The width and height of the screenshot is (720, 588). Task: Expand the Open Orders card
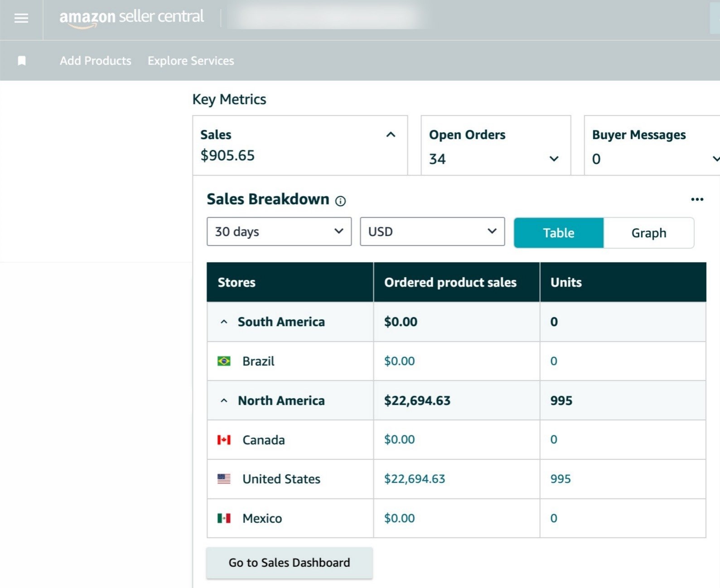(x=554, y=159)
